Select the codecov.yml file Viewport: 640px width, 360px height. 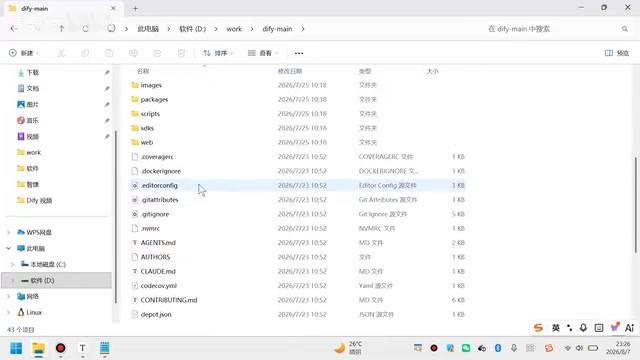pos(158,286)
